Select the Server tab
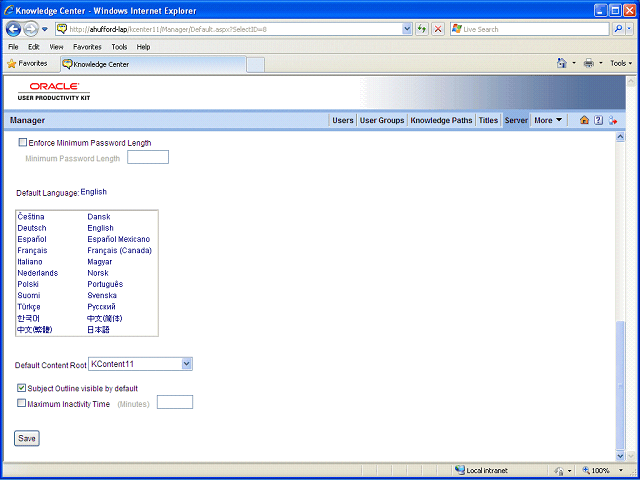This screenshot has width=640, height=480. tap(516, 120)
